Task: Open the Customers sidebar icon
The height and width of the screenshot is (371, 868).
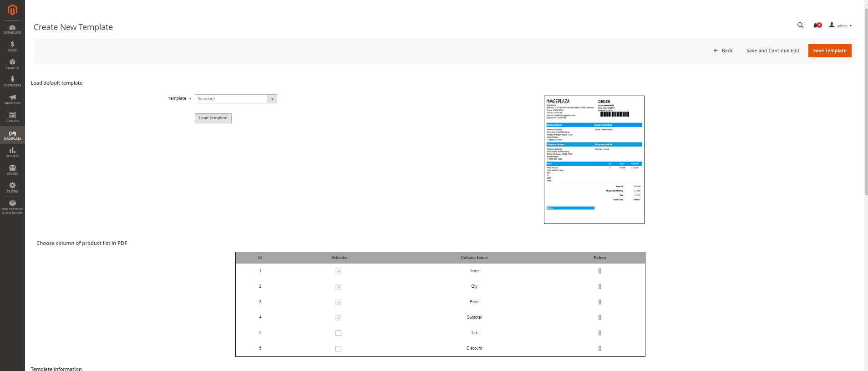Action: (x=12, y=81)
